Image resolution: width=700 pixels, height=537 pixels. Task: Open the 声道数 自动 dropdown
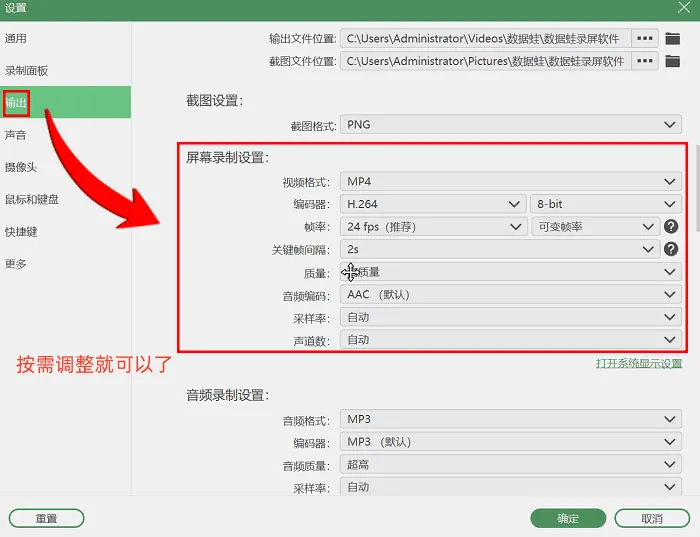(x=511, y=340)
